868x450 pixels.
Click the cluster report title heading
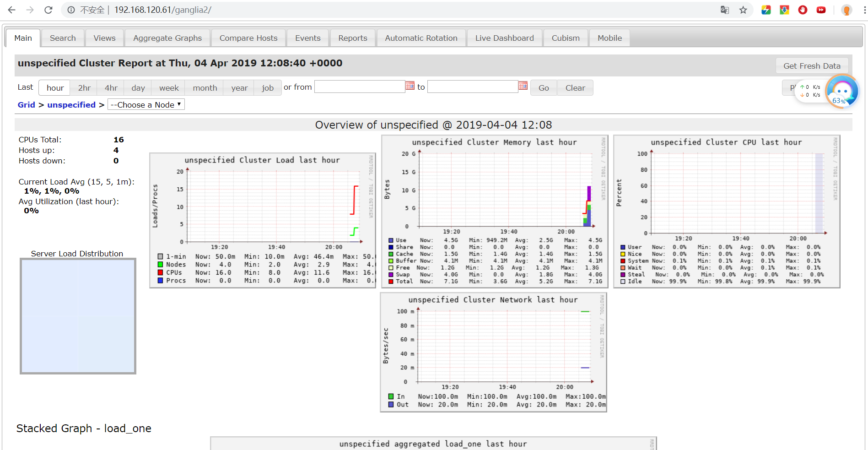click(180, 63)
